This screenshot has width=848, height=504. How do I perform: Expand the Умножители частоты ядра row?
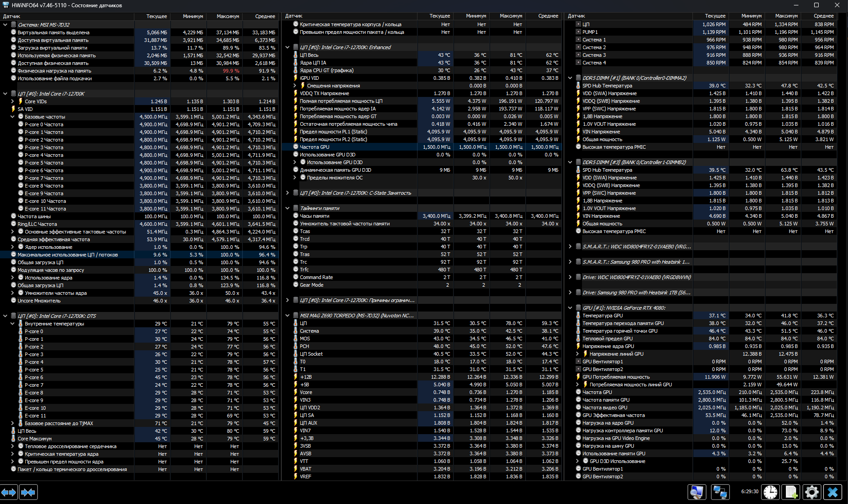pyautogui.click(x=13, y=293)
